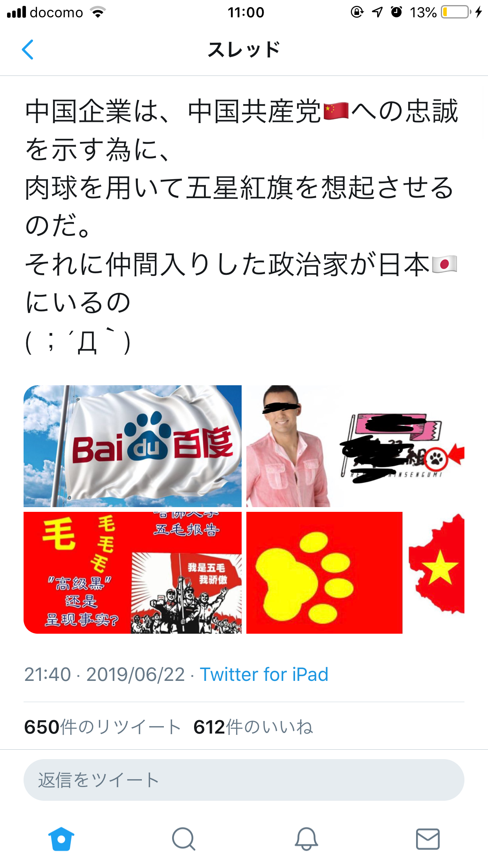Open the Baidu flag image
Screen dimensions: 488x868
132,446
